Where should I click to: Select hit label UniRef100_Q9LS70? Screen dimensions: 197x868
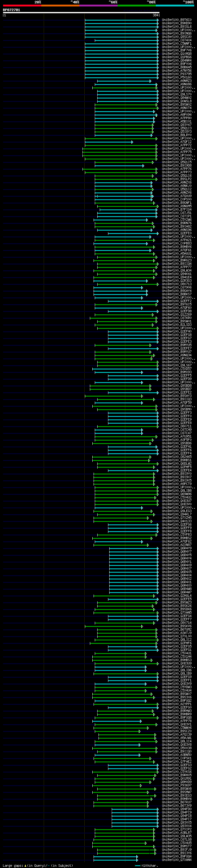tap(177, 94)
